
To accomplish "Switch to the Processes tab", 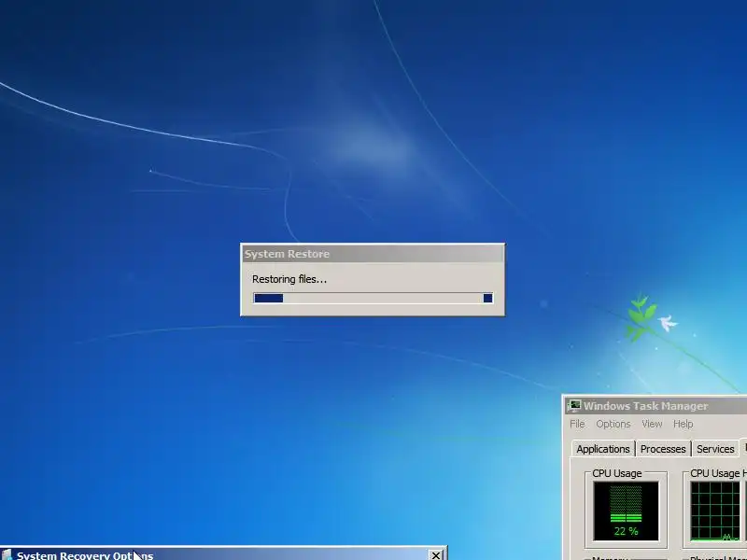I will pos(663,449).
